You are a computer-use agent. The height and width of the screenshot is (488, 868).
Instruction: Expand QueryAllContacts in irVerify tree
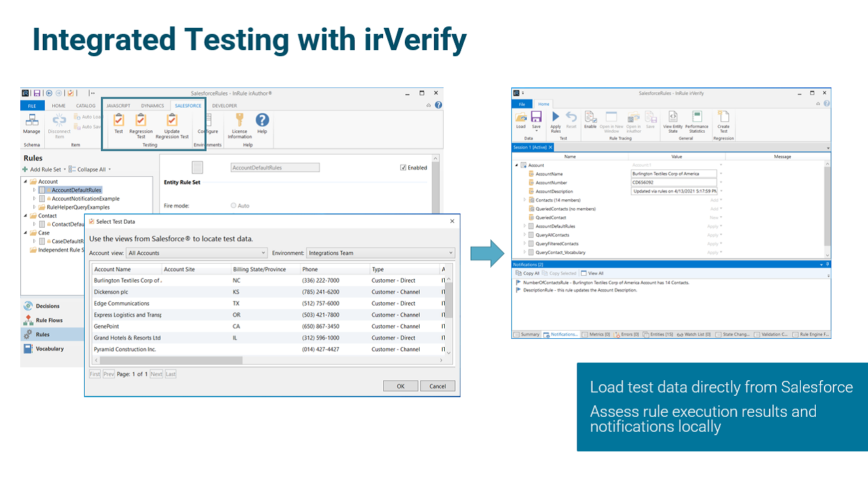click(x=524, y=235)
